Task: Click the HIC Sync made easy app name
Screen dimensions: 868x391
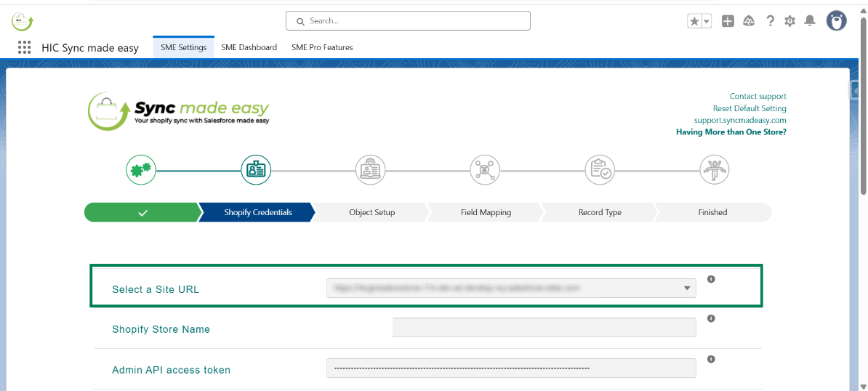Action: (x=90, y=48)
